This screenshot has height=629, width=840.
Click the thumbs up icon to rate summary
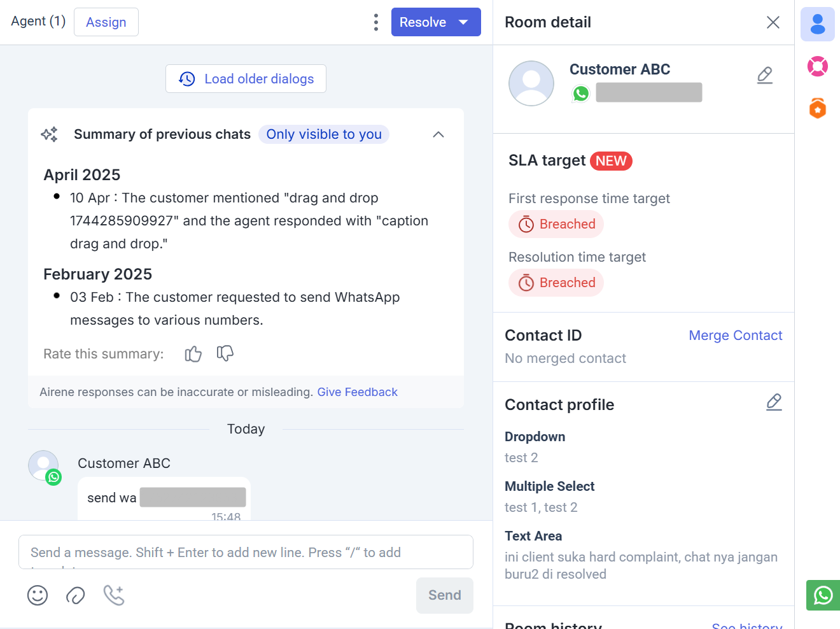click(x=193, y=354)
